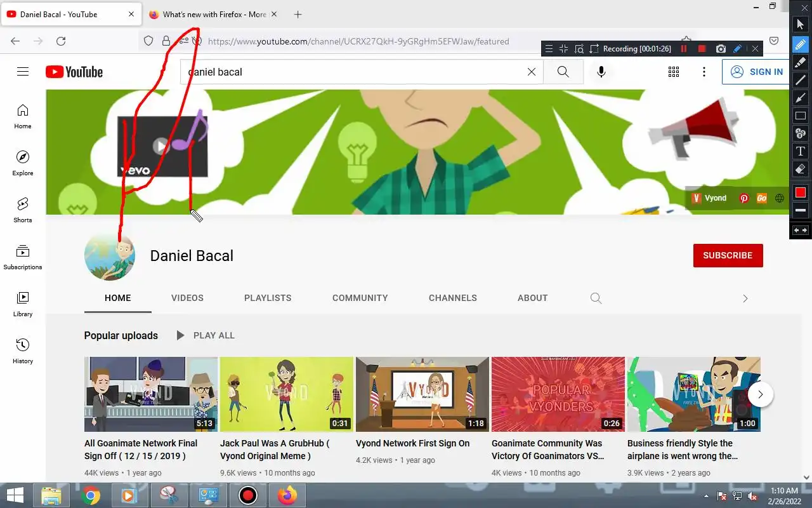Pause the screen recording

[684, 48]
